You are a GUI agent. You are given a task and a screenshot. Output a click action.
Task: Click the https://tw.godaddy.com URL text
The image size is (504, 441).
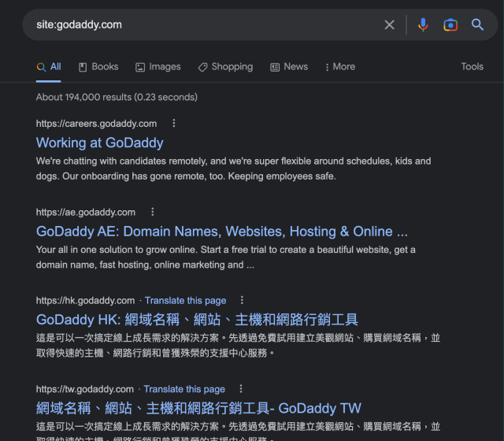tap(84, 389)
